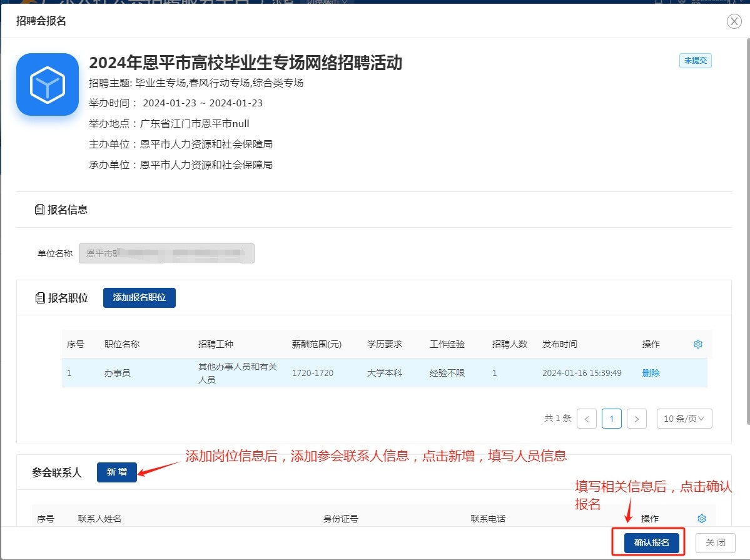The height and width of the screenshot is (560, 750).
Task: Click the blue cube event logo
Action: (x=48, y=84)
